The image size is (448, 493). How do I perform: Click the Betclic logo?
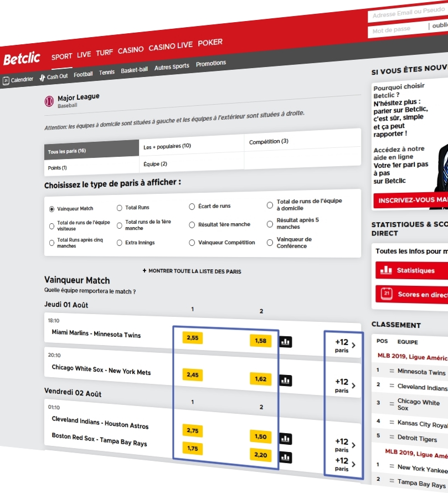22,59
